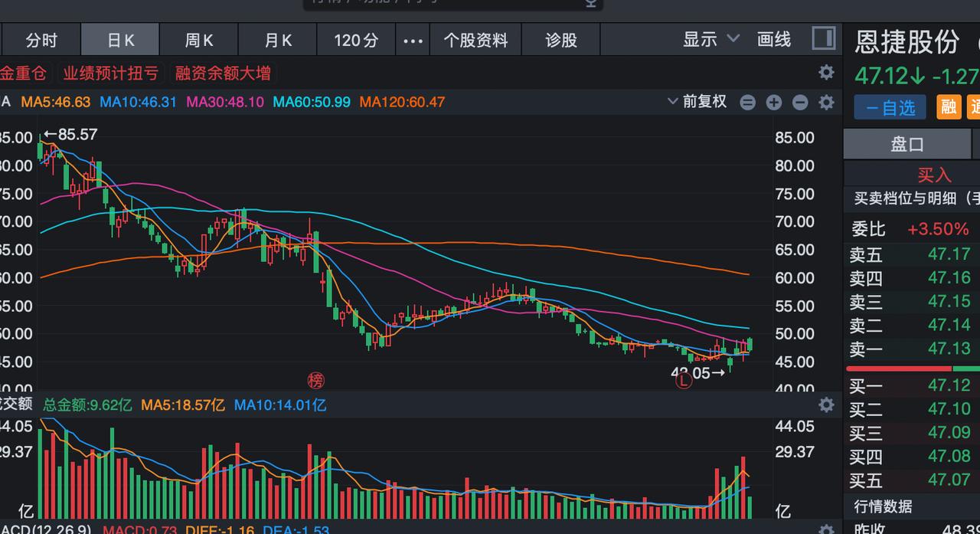
Task: Click the MA30:48.10 indicator label
Action: pyautogui.click(x=225, y=102)
